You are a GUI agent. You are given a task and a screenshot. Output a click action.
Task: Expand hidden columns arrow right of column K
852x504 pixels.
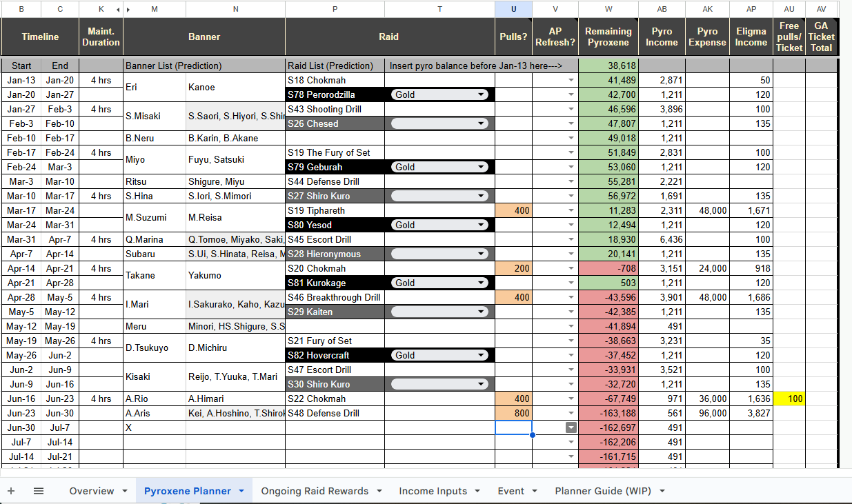128,9
